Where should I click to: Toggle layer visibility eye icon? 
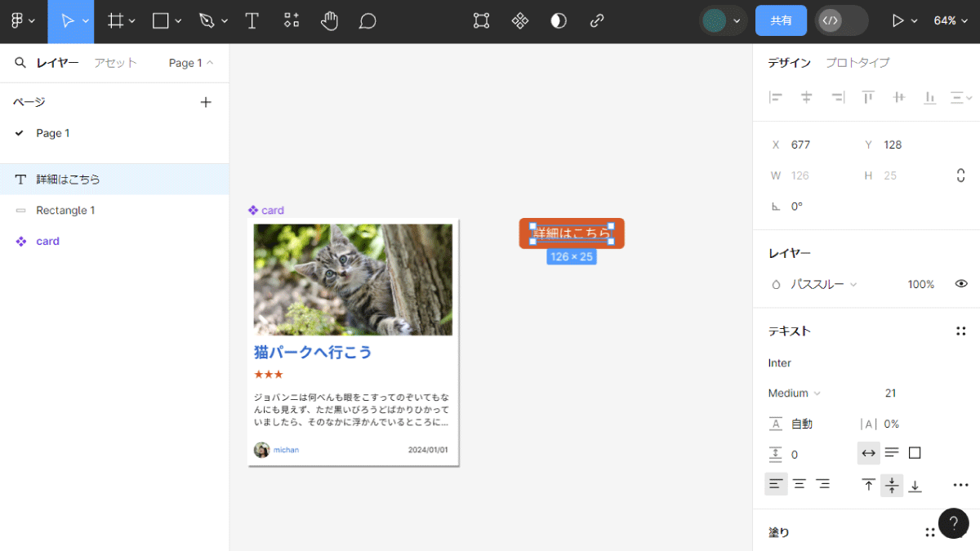coord(961,284)
